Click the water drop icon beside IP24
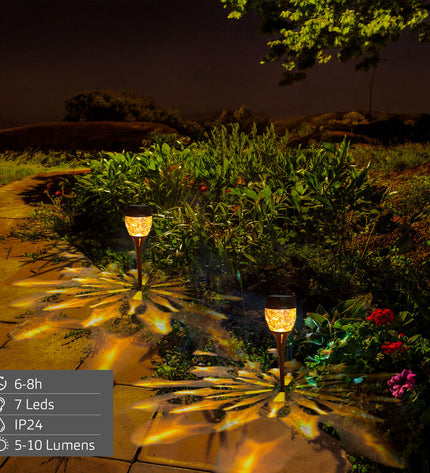The image size is (430, 473). click(x=2, y=425)
